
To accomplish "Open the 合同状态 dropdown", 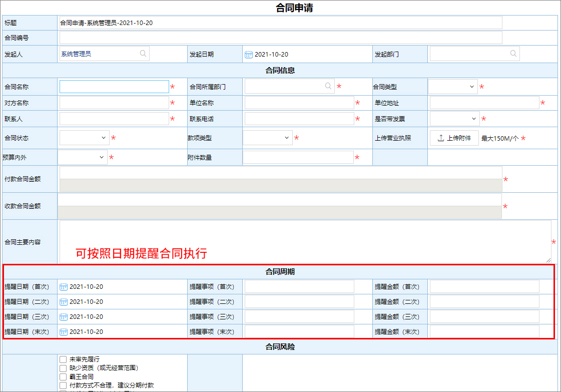I will [85, 138].
